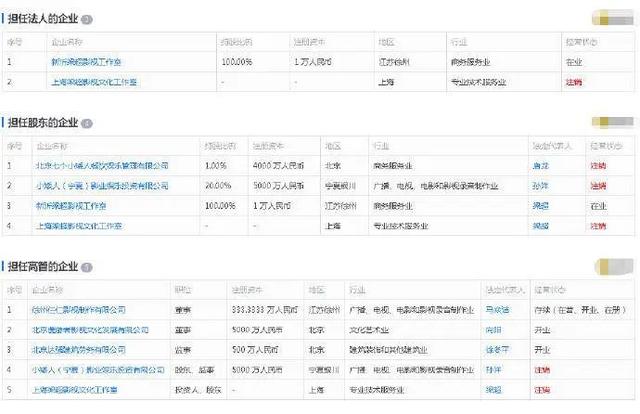Open legal representative link in executive row 1
Viewport: 640px width, 414px height.
coord(497,310)
